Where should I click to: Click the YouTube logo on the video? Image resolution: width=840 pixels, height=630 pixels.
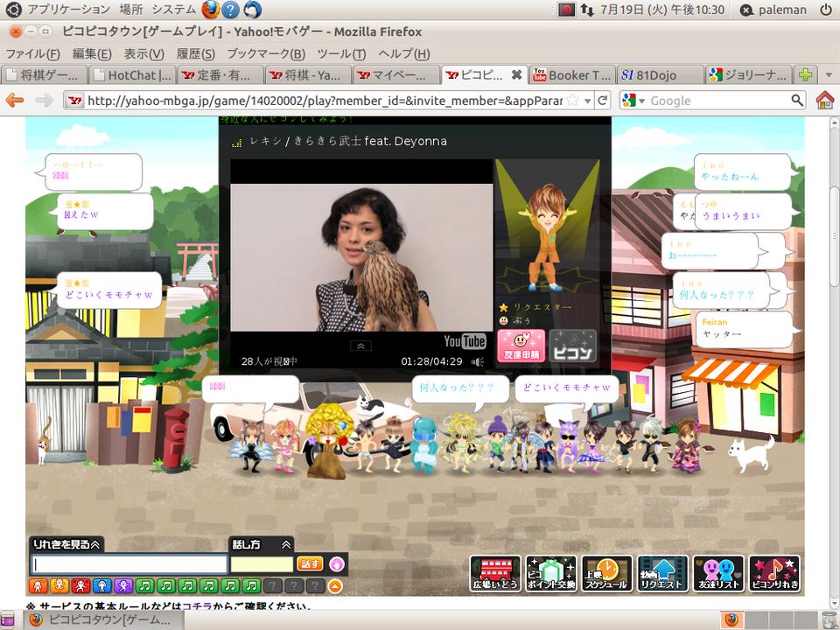(465, 341)
